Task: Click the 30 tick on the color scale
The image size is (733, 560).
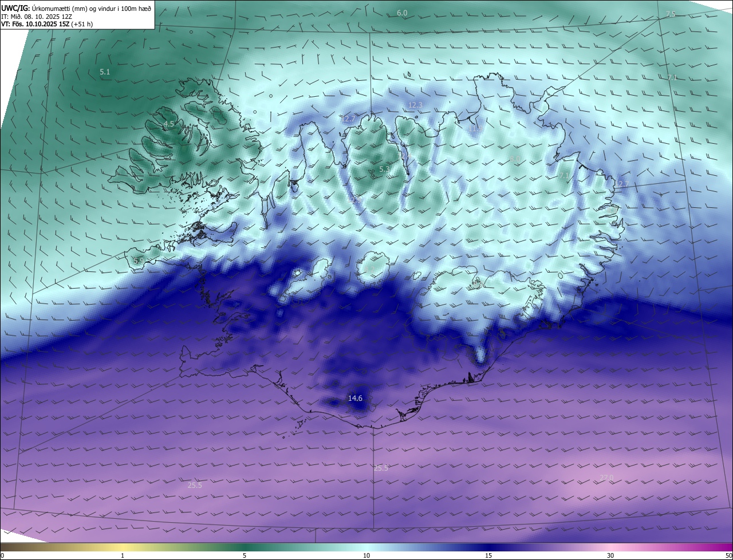Action: 610,555
